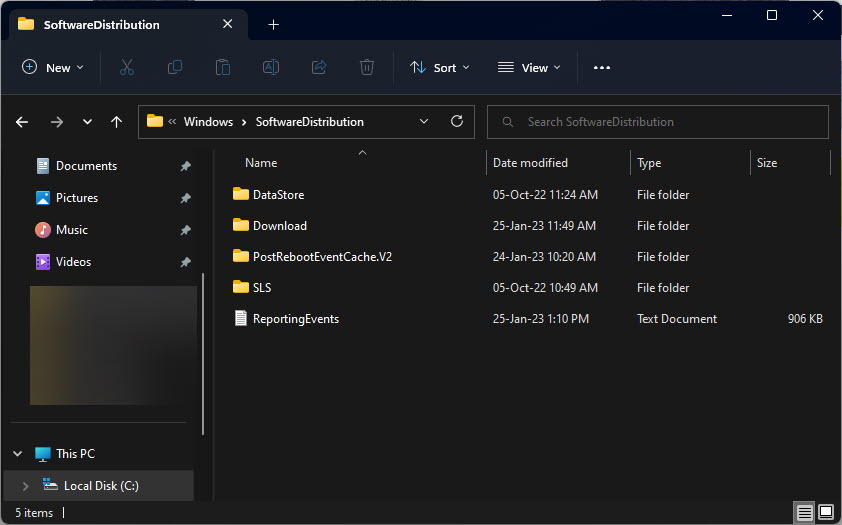
Task: Refresh the SoftwareDistribution folder view
Action: (x=457, y=121)
